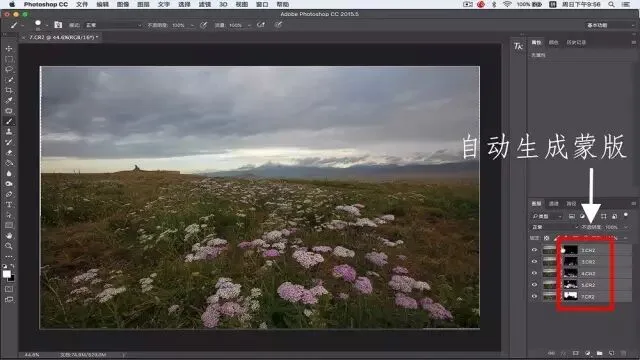Switch to the 历史记录 tab

[x=576, y=42]
